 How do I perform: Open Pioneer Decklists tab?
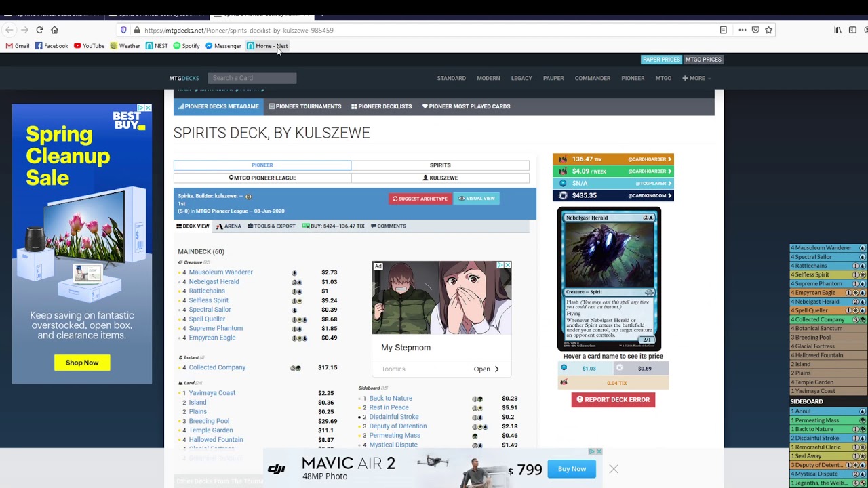[x=381, y=106]
